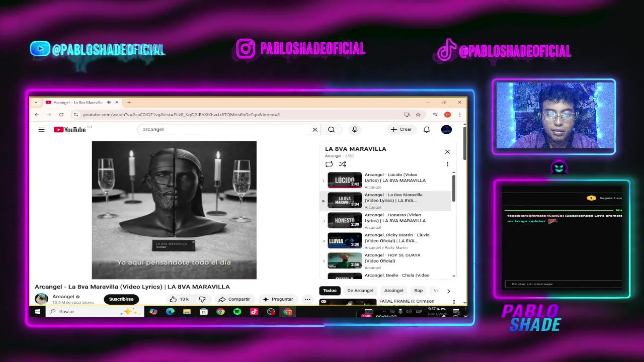Clear the arcangel search text
Viewport: 644px width, 362px height.
click(315, 130)
